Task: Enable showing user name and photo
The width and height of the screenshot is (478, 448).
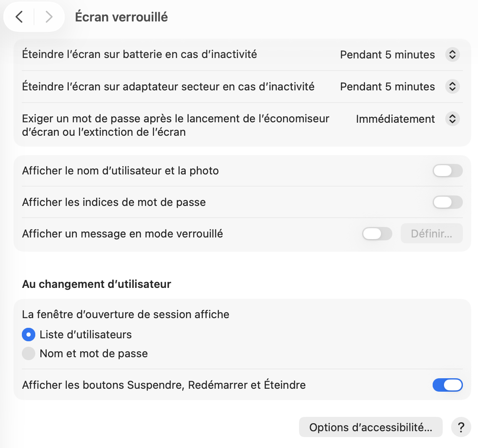Action: pyautogui.click(x=447, y=171)
